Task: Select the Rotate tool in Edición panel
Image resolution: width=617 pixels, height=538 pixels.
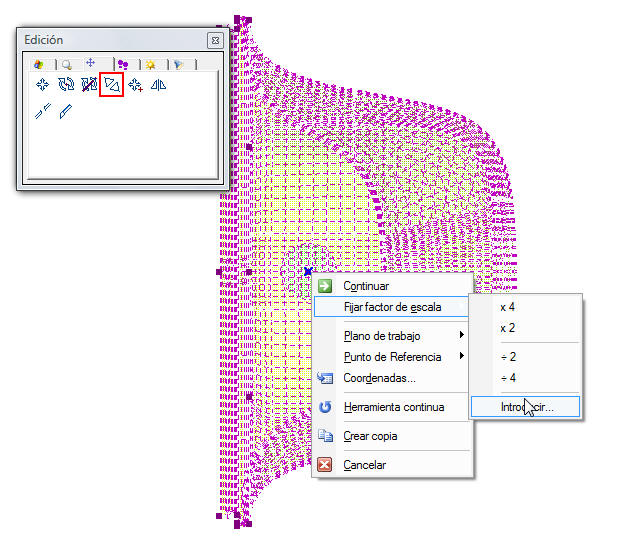Action: [66, 85]
